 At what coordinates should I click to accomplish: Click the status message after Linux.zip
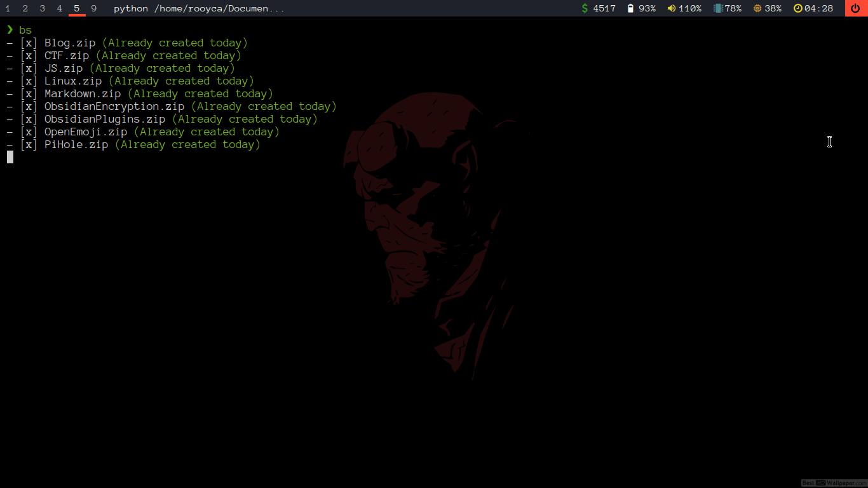(x=181, y=81)
